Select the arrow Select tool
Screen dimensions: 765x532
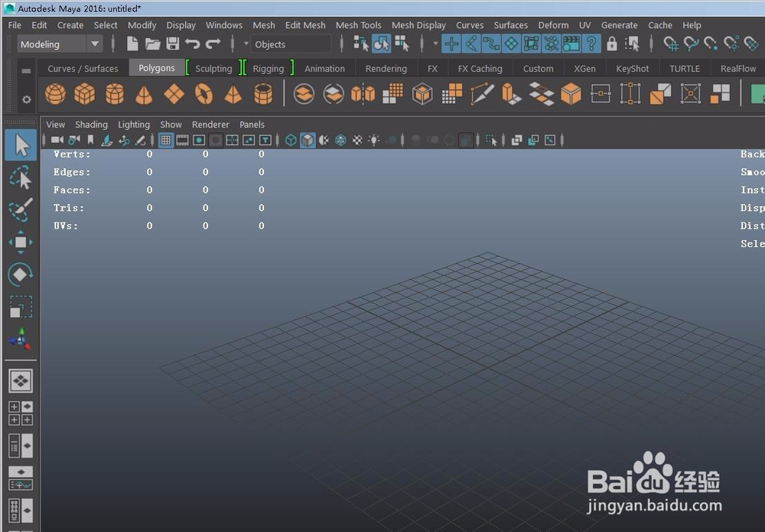pos(21,145)
